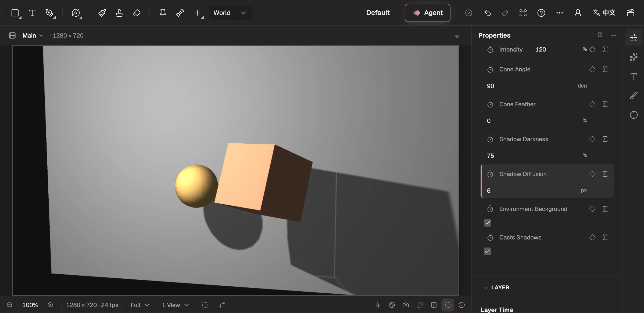Screen dimensions: 644x313
Task: Edit the Cone Angle value 90
Action: [491, 86]
